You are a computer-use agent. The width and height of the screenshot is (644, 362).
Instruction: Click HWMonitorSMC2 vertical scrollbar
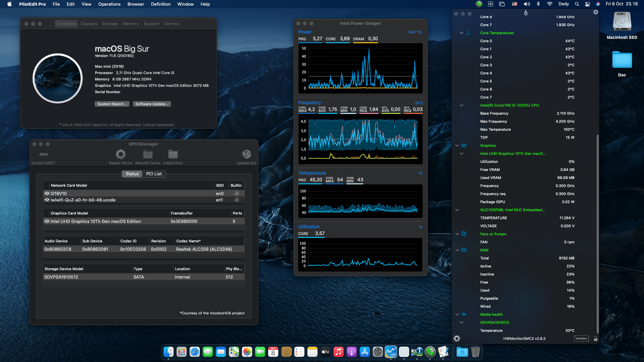pos(597,234)
